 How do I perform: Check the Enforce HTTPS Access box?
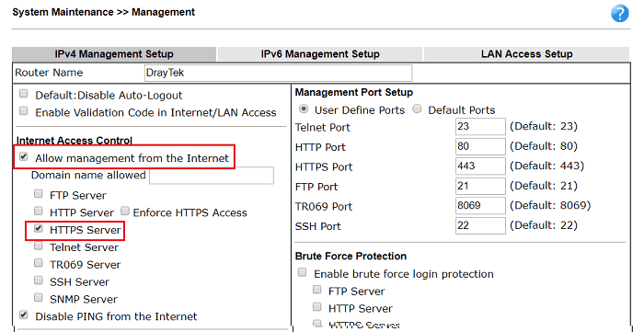tap(125, 212)
